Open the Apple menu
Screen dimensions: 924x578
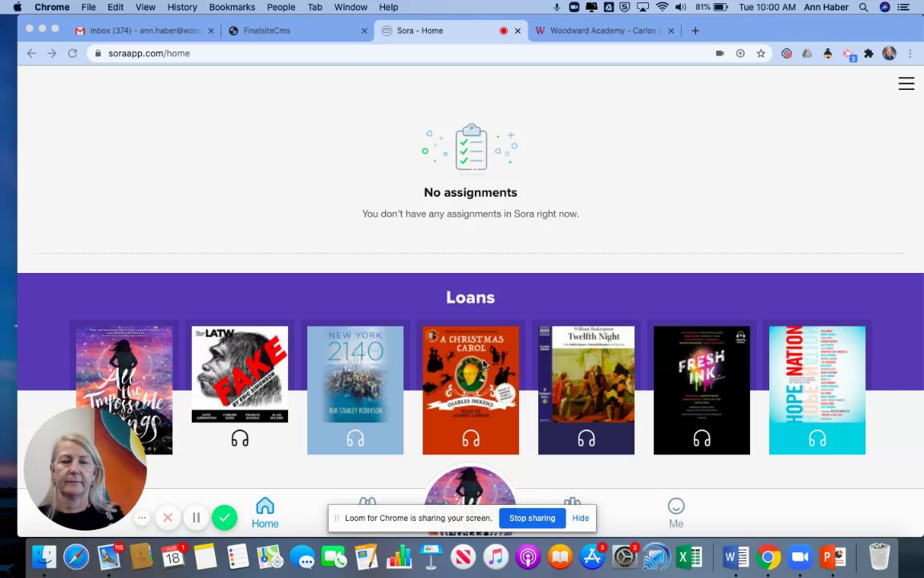click(x=17, y=7)
